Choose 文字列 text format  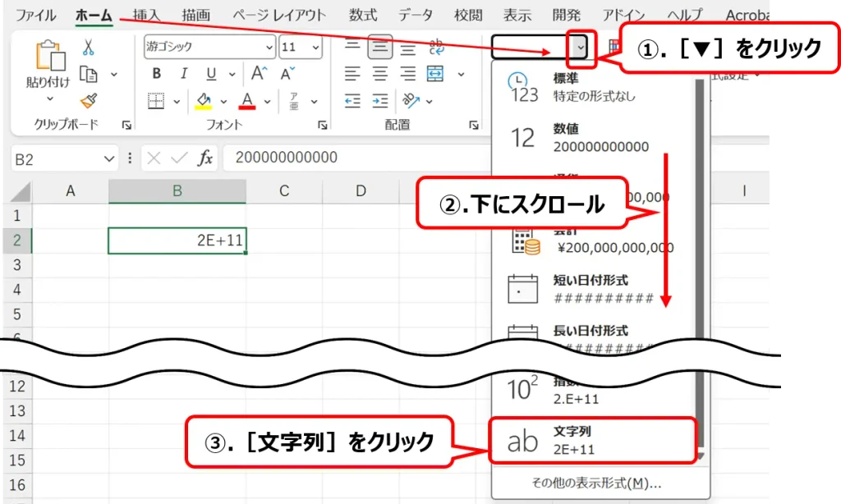point(593,440)
